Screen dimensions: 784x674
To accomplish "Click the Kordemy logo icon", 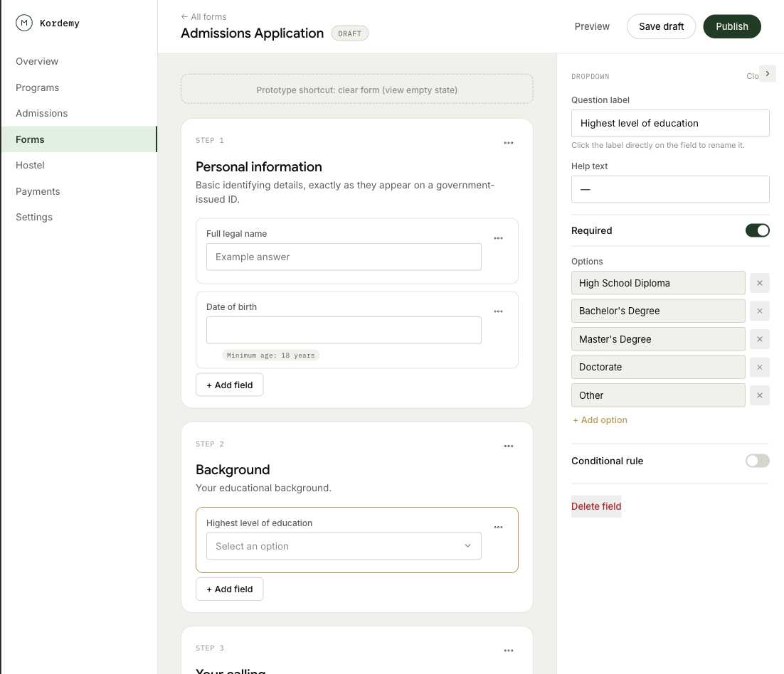I will (24, 23).
